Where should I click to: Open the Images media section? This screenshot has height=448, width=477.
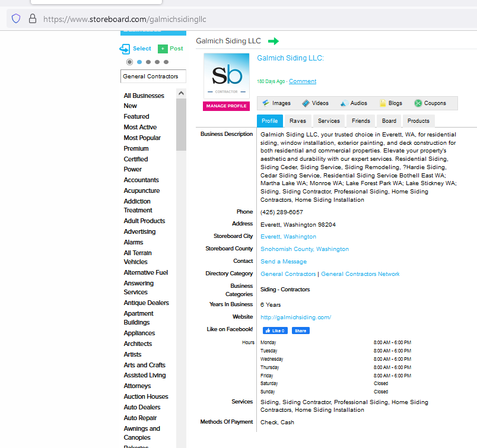[276, 103]
